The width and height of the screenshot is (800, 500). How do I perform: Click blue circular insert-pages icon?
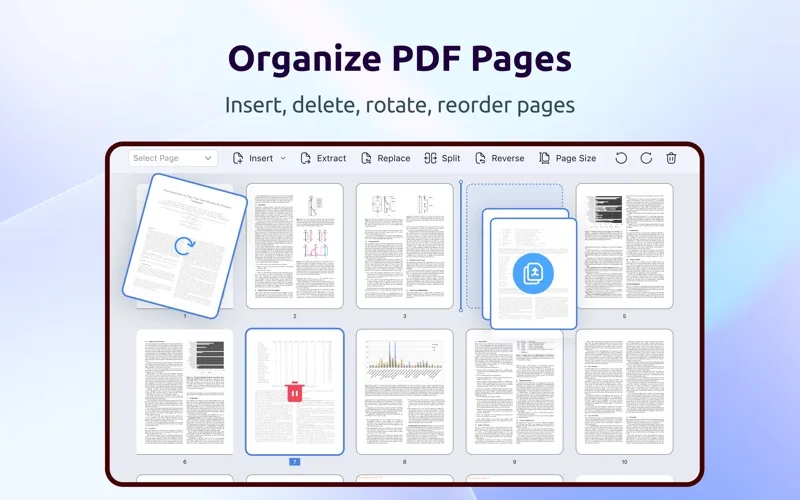533,273
